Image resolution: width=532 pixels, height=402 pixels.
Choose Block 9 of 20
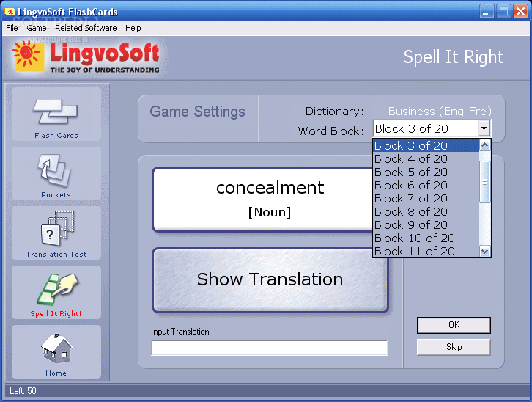point(426,225)
